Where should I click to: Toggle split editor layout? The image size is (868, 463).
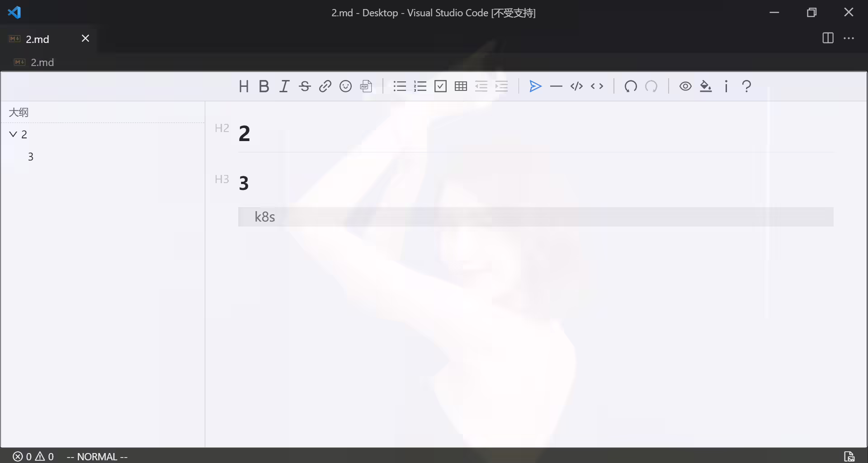point(828,38)
